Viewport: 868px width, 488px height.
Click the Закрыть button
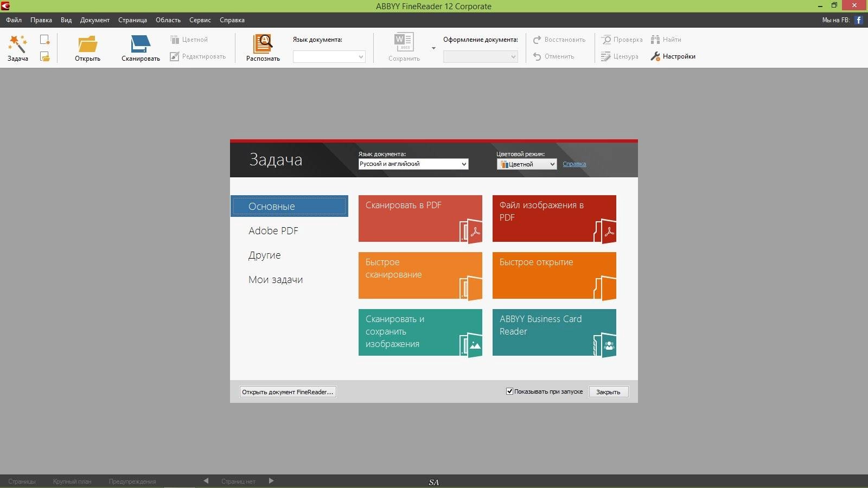coord(608,391)
